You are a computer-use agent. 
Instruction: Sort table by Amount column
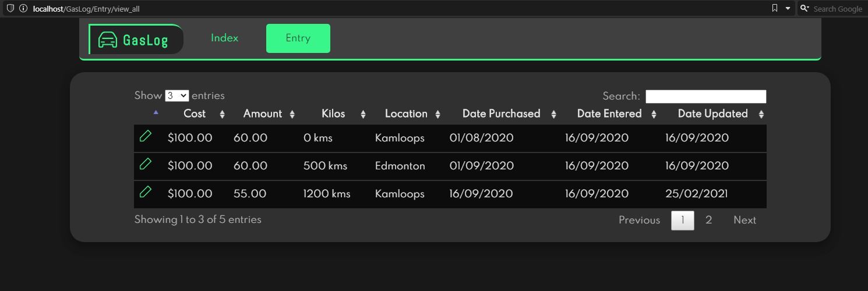(x=263, y=114)
